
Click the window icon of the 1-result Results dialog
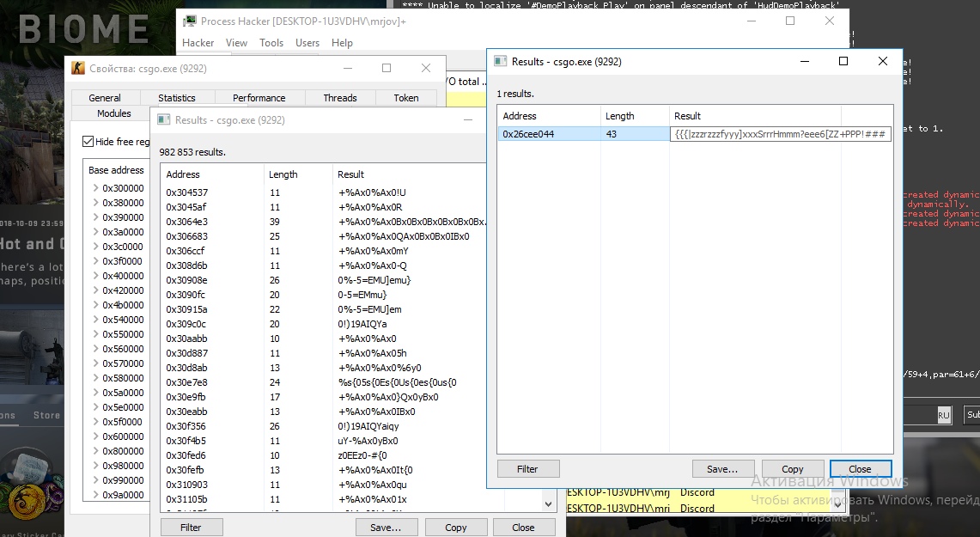(x=499, y=62)
